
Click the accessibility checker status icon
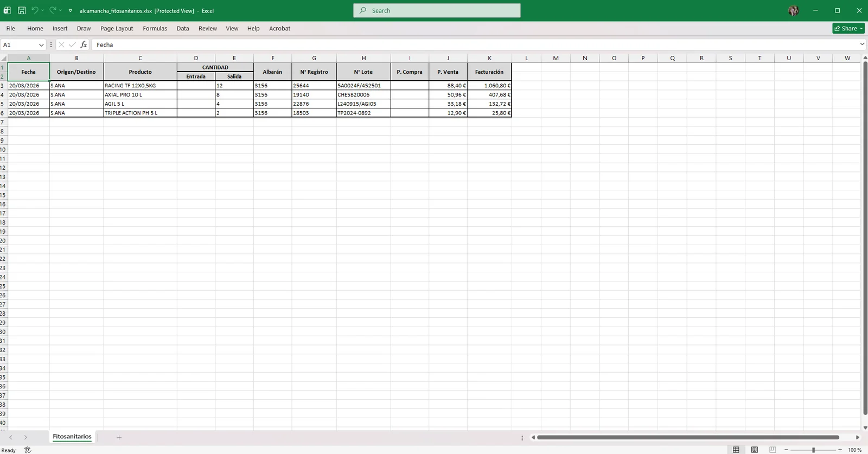coord(28,450)
